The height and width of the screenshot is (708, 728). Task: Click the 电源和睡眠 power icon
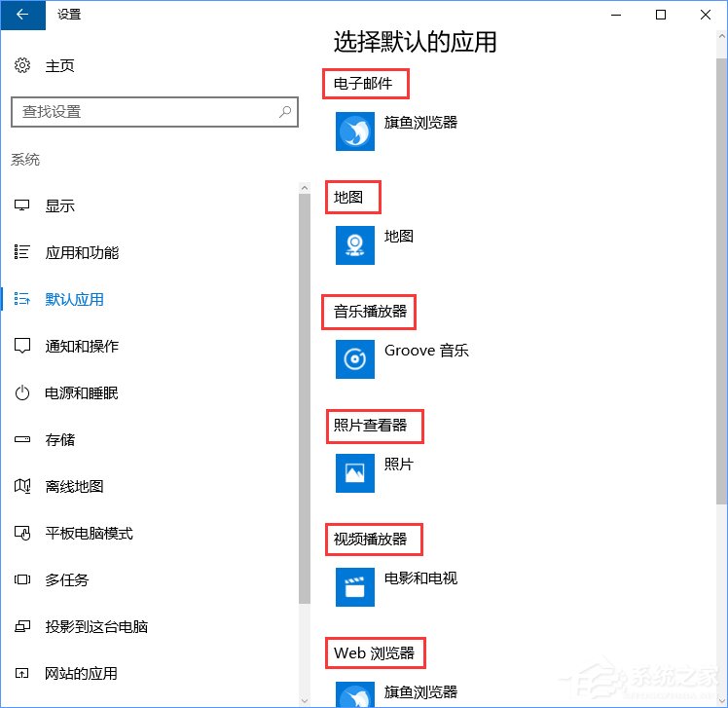pos(21,393)
